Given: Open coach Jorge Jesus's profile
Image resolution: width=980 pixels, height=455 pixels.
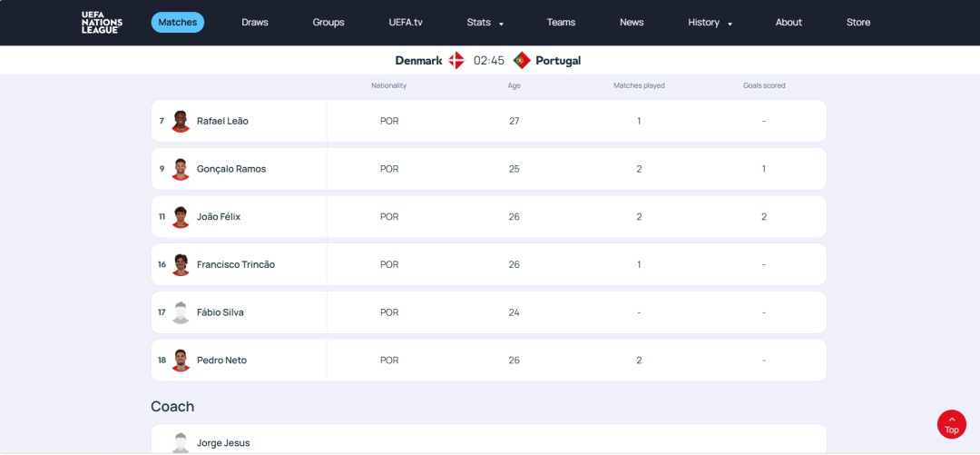Looking at the screenshot, I should pyautogui.click(x=223, y=442).
